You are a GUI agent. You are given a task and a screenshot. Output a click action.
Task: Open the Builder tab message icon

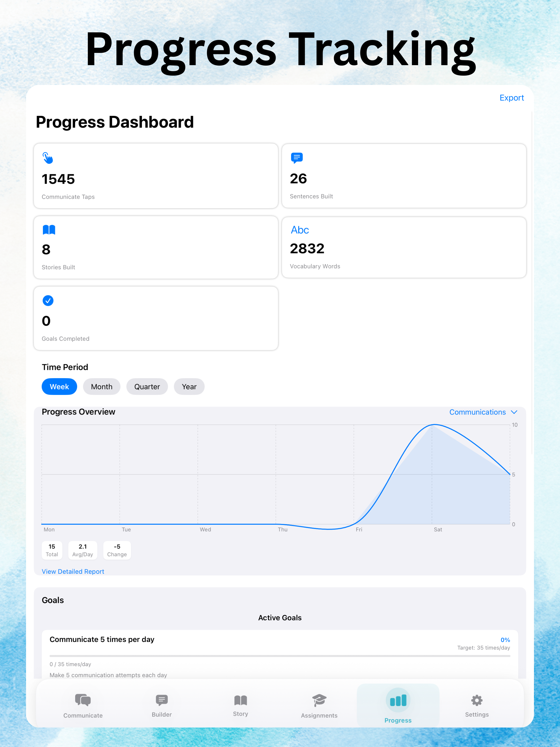(162, 700)
